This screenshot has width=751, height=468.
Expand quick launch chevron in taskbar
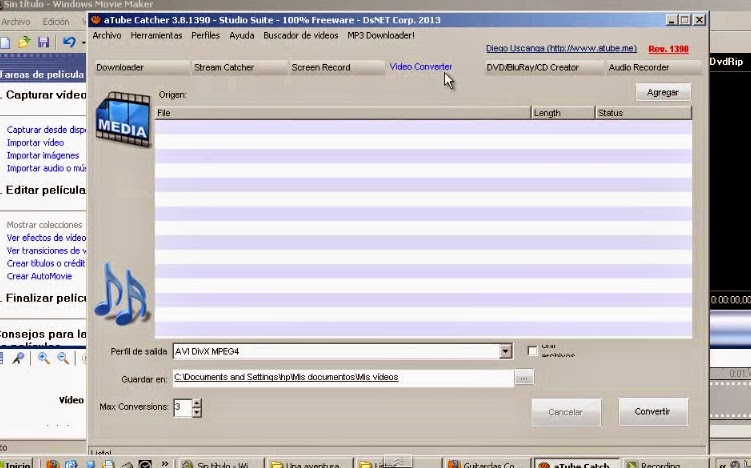165,463
